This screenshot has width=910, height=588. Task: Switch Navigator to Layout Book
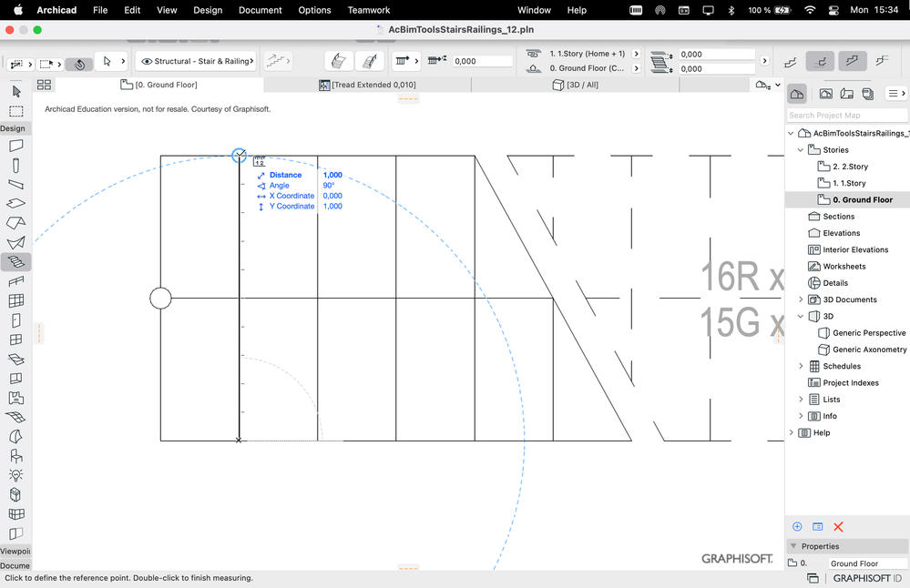pos(847,94)
